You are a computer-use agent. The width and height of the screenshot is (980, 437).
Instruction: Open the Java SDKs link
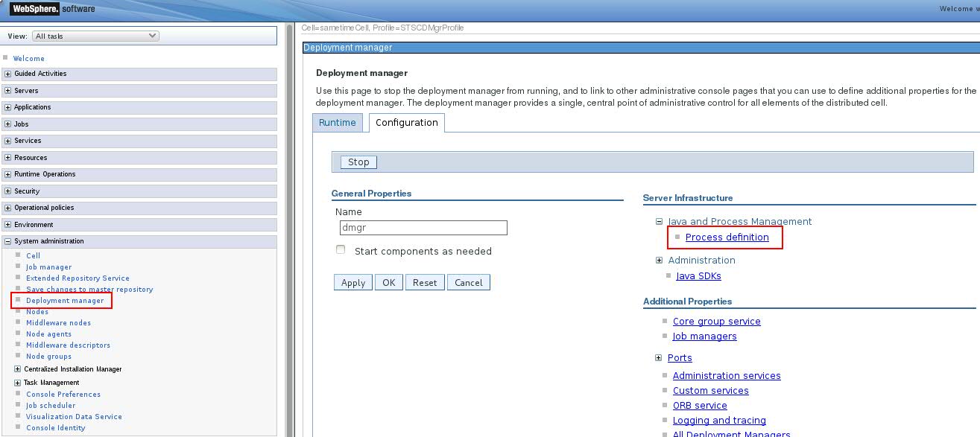tap(698, 276)
